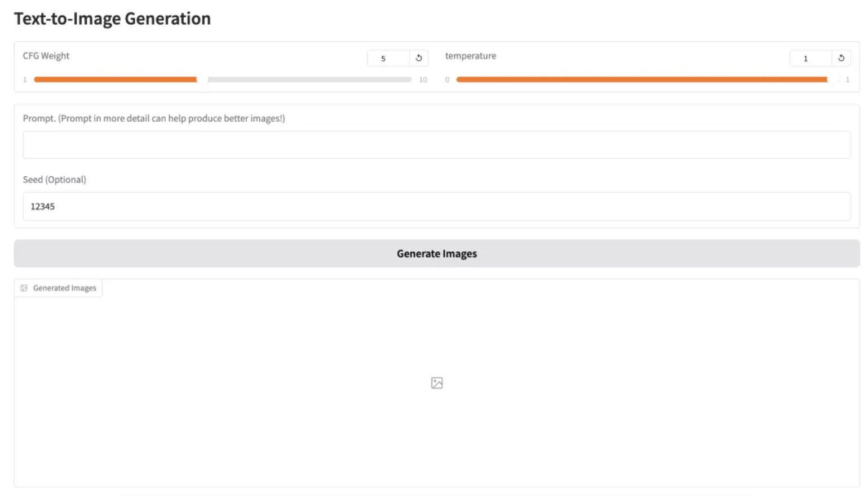Click the image placeholder icon in output area

tap(437, 383)
